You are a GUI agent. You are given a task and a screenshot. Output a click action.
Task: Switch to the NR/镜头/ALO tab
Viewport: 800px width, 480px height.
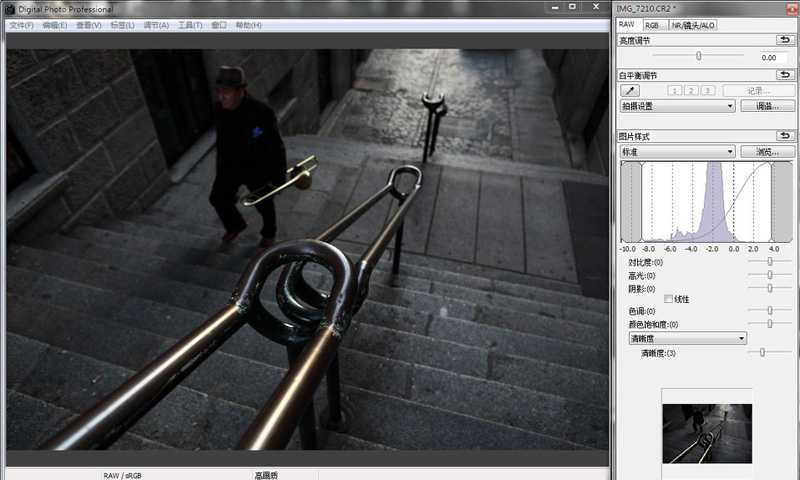click(693, 25)
